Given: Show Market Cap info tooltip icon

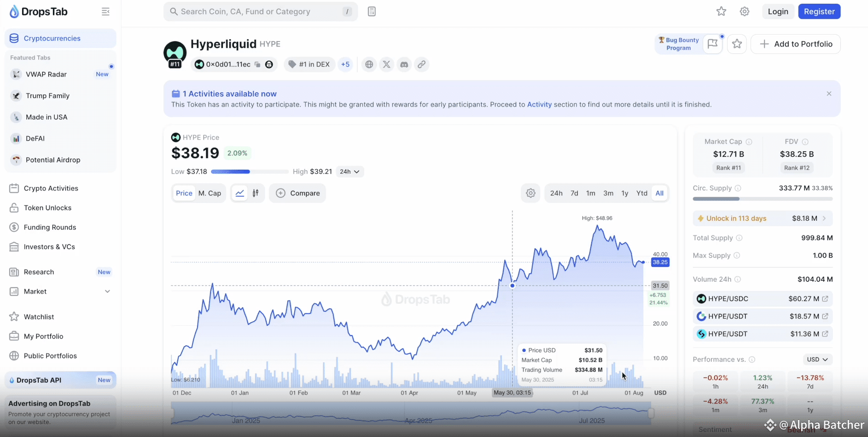Looking at the screenshot, I should 749,142.
